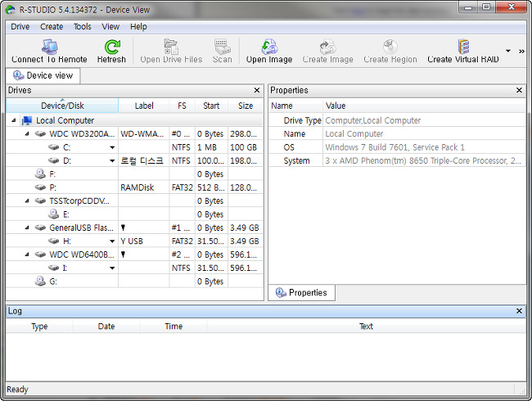Close the Properties panel

(x=519, y=90)
